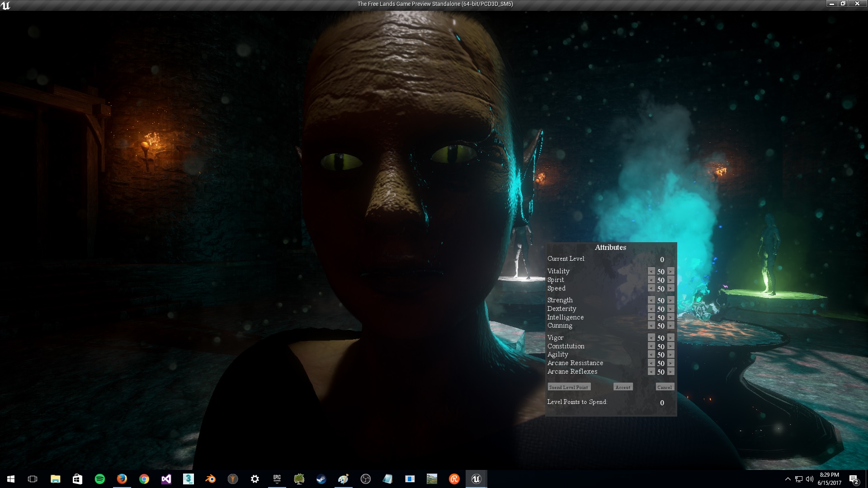The image size is (868, 488).
Task: Increase the Vigor attribute
Action: 671,338
